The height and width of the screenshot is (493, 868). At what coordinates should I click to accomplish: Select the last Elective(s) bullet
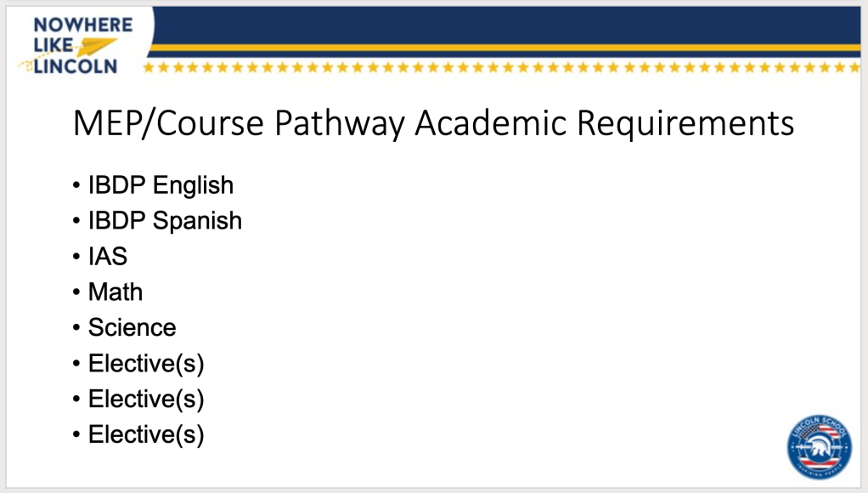point(146,434)
